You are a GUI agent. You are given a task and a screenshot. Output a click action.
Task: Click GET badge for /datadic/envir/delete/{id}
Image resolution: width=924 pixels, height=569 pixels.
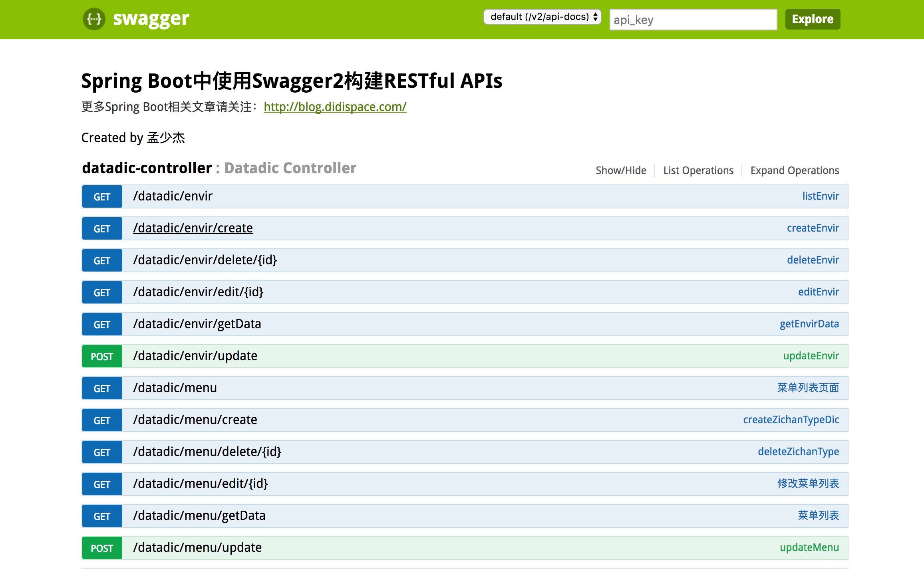[x=102, y=260]
